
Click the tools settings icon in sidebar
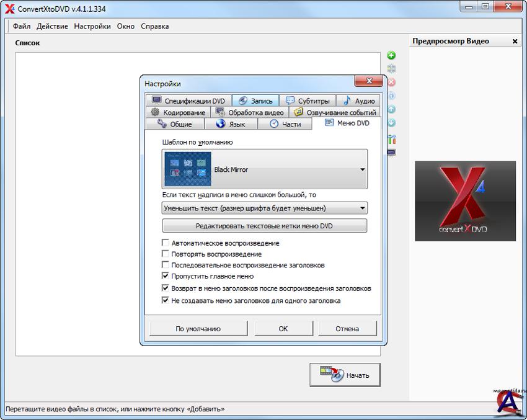click(x=391, y=140)
